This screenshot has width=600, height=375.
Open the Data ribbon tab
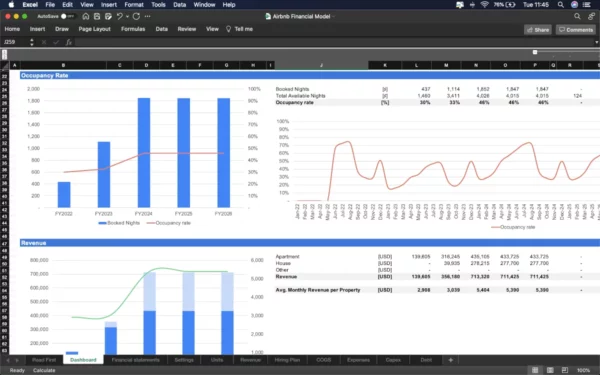(161, 29)
